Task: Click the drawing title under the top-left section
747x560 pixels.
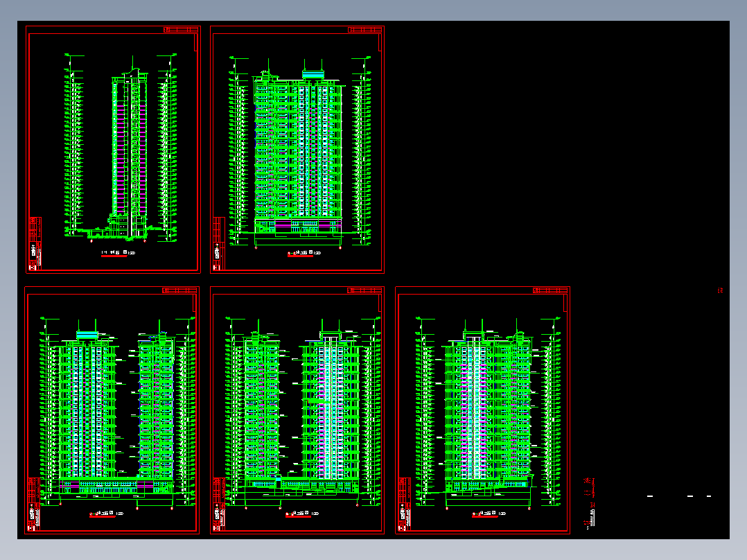Action: (118, 253)
